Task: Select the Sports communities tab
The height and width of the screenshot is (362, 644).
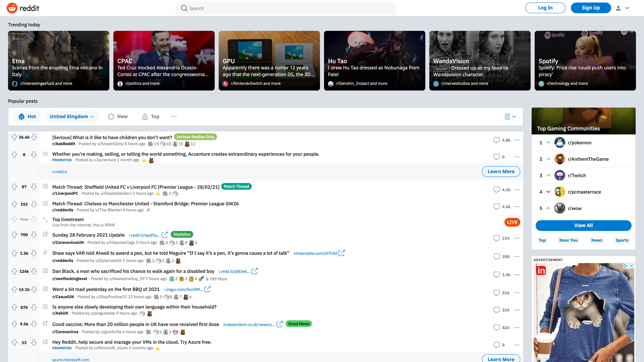Action: coord(622,240)
